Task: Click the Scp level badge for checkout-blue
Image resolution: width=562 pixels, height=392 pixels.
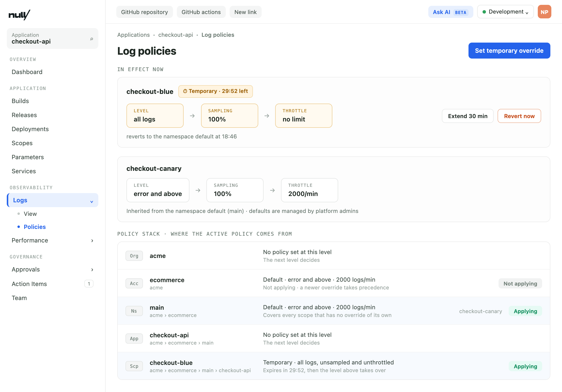Action: point(134,366)
